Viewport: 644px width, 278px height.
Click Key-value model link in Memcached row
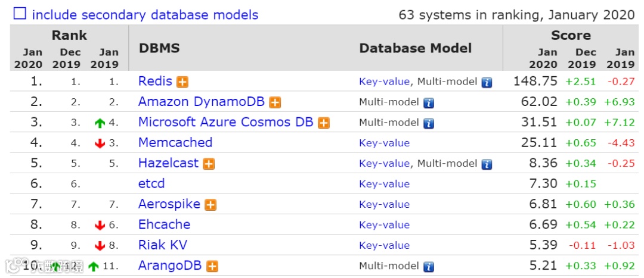[384, 143]
